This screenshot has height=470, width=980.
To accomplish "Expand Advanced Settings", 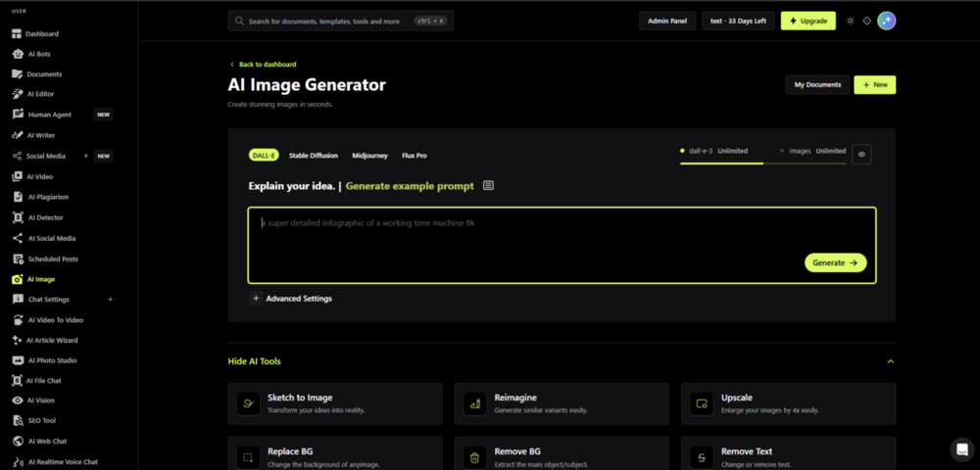I will [292, 299].
